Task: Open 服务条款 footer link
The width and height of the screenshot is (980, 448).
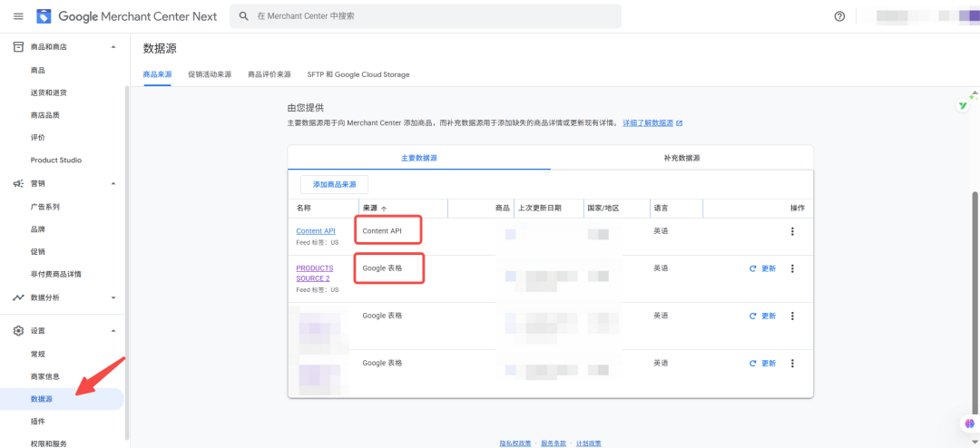Action: click(x=554, y=443)
